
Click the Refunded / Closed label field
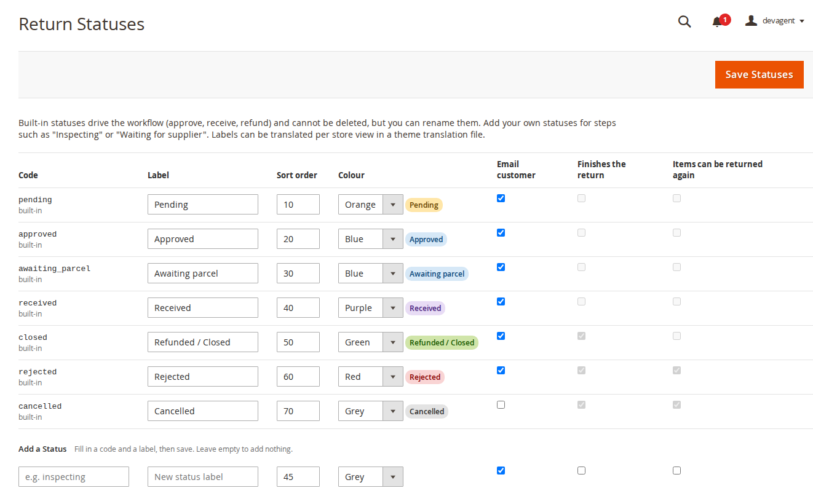(203, 342)
